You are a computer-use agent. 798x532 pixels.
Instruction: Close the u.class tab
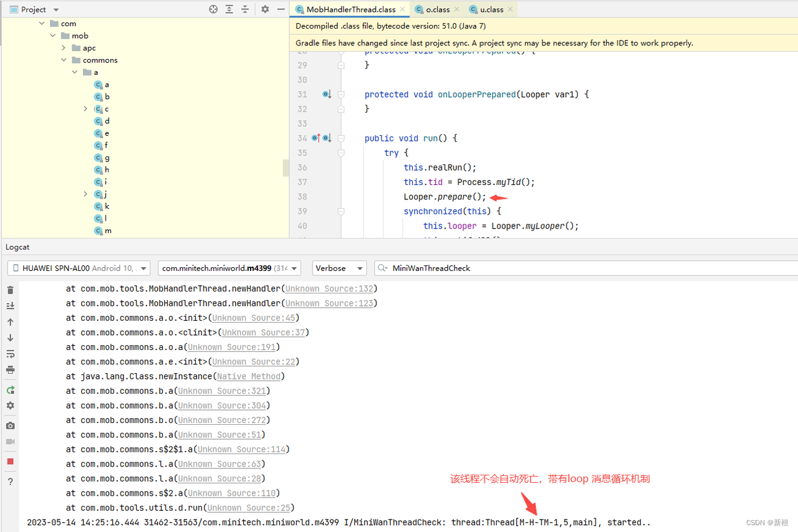[x=511, y=9]
